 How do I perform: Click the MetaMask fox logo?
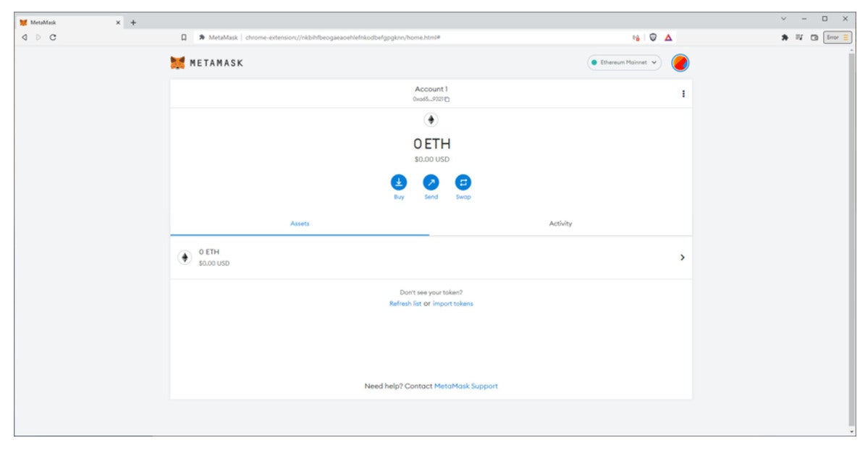(177, 62)
